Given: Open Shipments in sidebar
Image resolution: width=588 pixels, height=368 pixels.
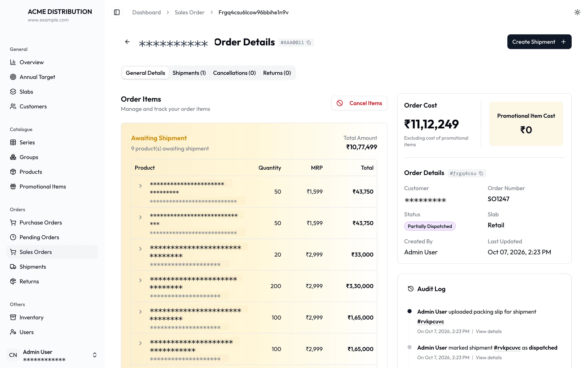Looking at the screenshot, I should point(52,267).
